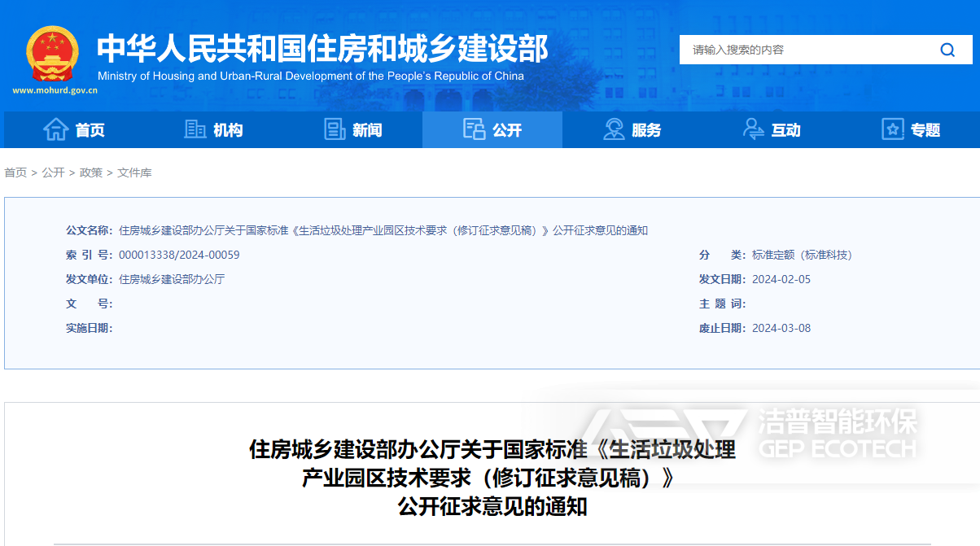Navigate to 政策 in breadcrumb
This screenshot has width=980, height=546.
click(x=90, y=173)
